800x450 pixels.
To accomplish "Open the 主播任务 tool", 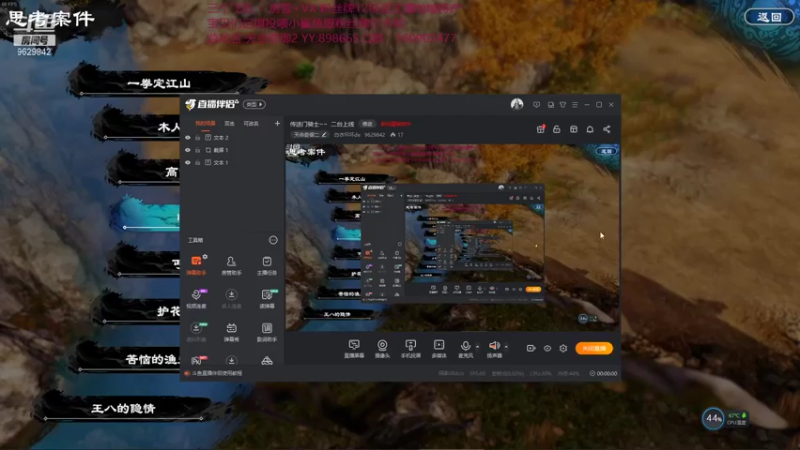I will point(267,265).
